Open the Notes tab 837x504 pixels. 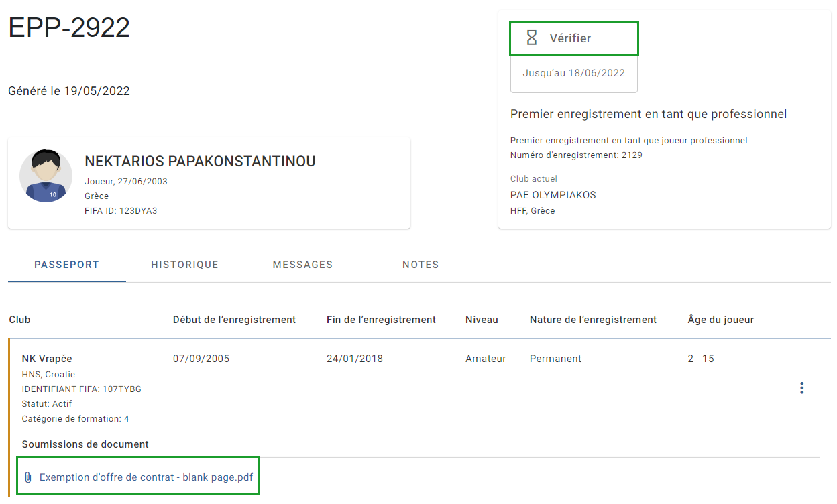(x=421, y=265)
